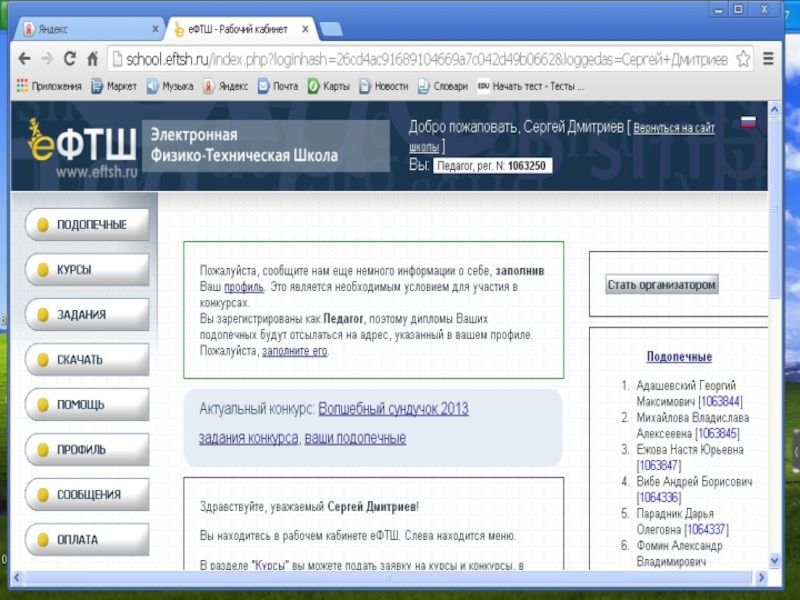Click the horizontal scrollbar left arrow

click(17, 578)
